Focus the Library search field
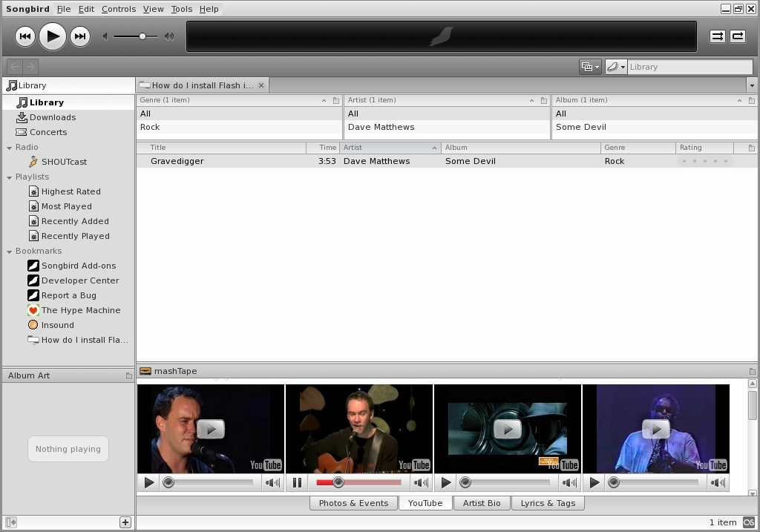 point(690,67)
